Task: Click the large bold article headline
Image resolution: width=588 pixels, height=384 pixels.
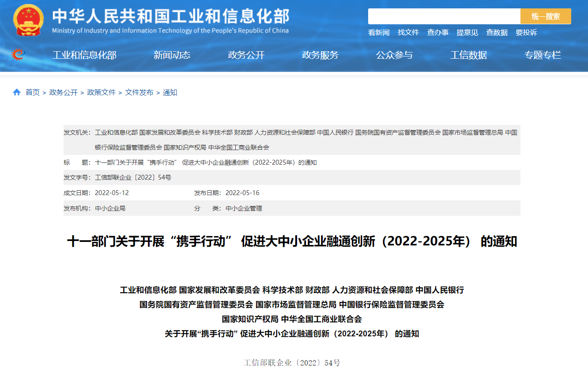Action: (292, 241)
